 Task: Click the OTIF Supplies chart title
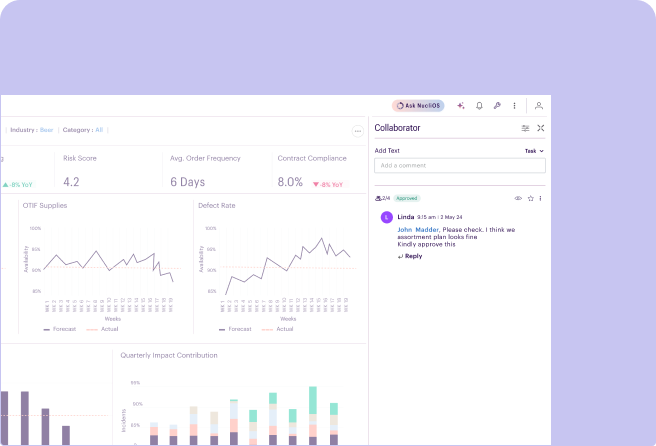click(x=45, y=205)
